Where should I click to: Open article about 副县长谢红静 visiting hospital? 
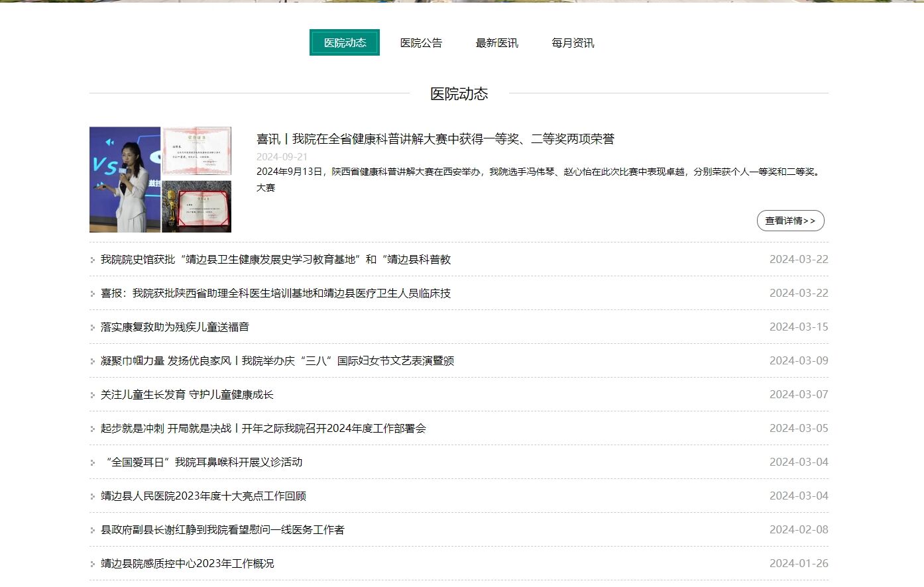coord(222,530)
